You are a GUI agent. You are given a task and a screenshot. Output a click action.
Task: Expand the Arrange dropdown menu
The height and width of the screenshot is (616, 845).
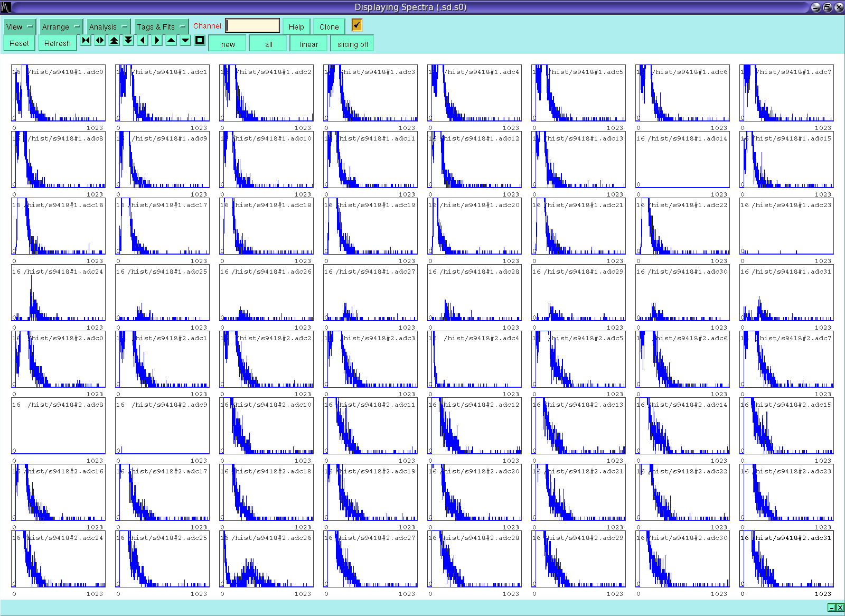pyautogui.click(x=61, y=27)
